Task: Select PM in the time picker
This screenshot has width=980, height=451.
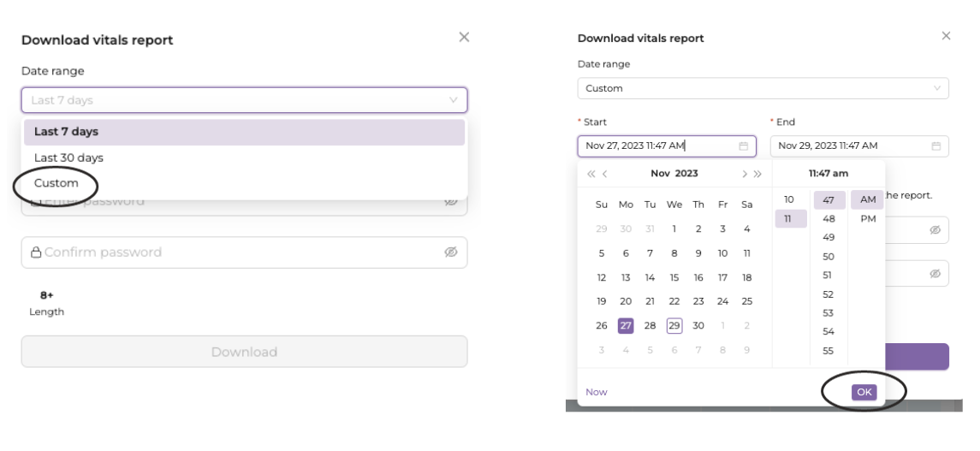Action: pos(868,218)
